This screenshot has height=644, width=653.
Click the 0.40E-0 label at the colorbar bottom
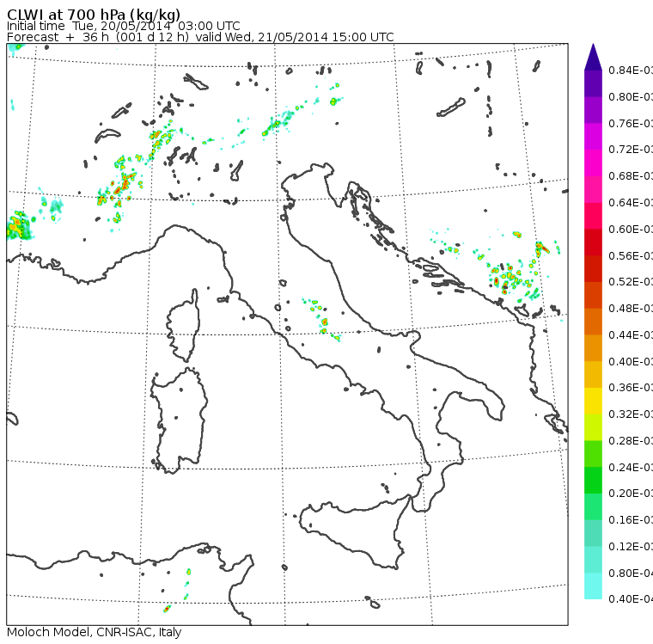(631, 599)
